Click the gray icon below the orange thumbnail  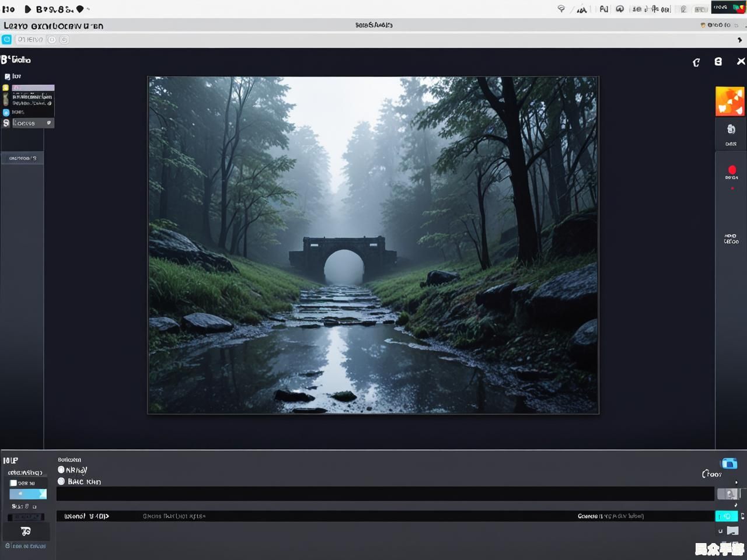tap(731, 129)
